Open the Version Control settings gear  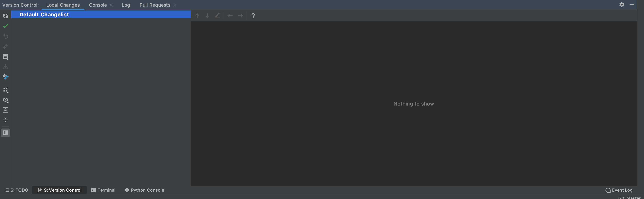622,5
